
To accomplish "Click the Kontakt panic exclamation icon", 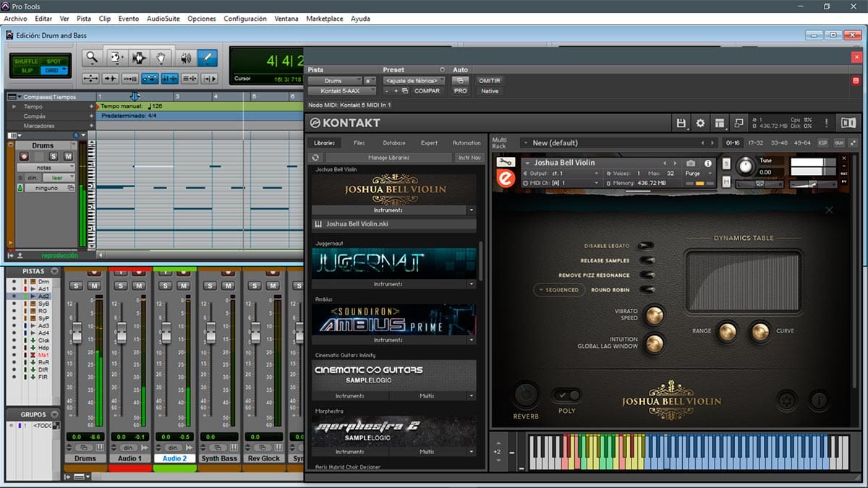I will pyautogui.click(x=826, y=124).
